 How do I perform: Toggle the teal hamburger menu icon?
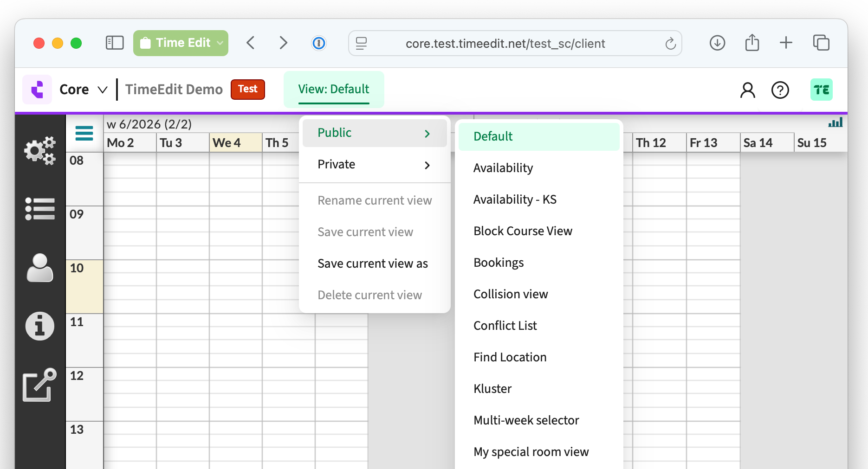point(84,133)
